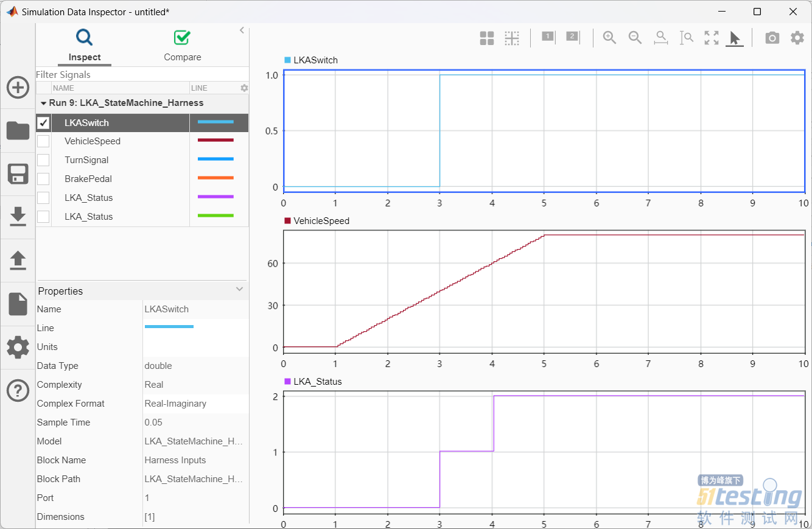Open visualization settings gear in toolbar
The height and width of the screenshot is (529, 812).
tap(797, 38)
